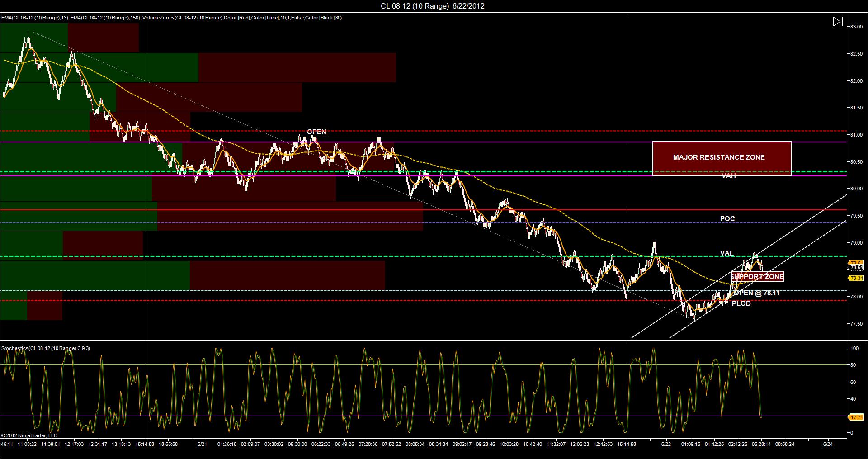Click the 07:52:52 time axis label
The width and height of the screenshot is (868, 459).
392,445
